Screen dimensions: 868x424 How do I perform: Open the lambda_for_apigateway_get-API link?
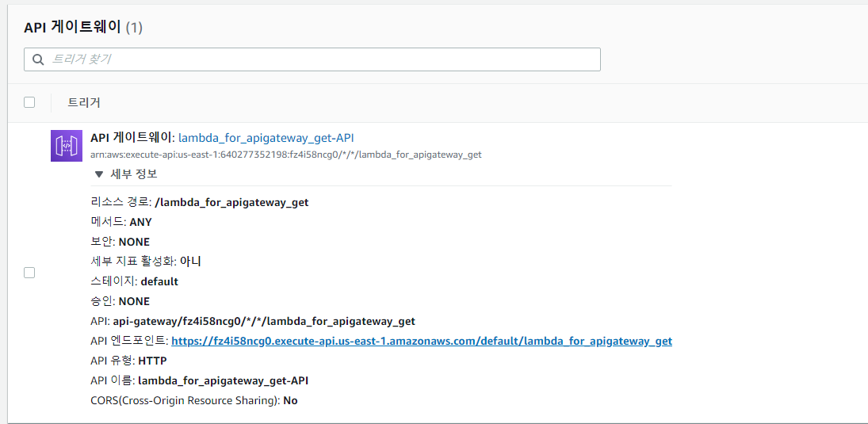pyautogui.click(x=266, y=137)
